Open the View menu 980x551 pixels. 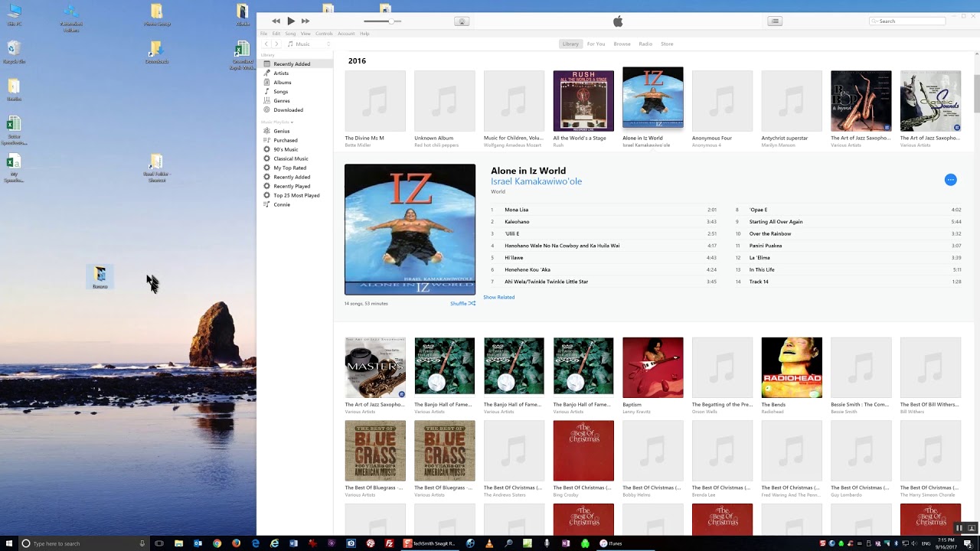point(305,34)
